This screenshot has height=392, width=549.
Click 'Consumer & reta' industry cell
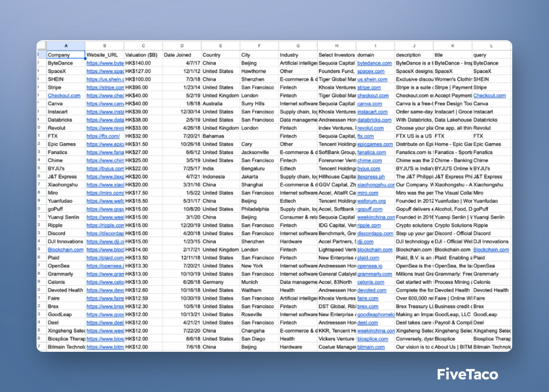[298, 217]
